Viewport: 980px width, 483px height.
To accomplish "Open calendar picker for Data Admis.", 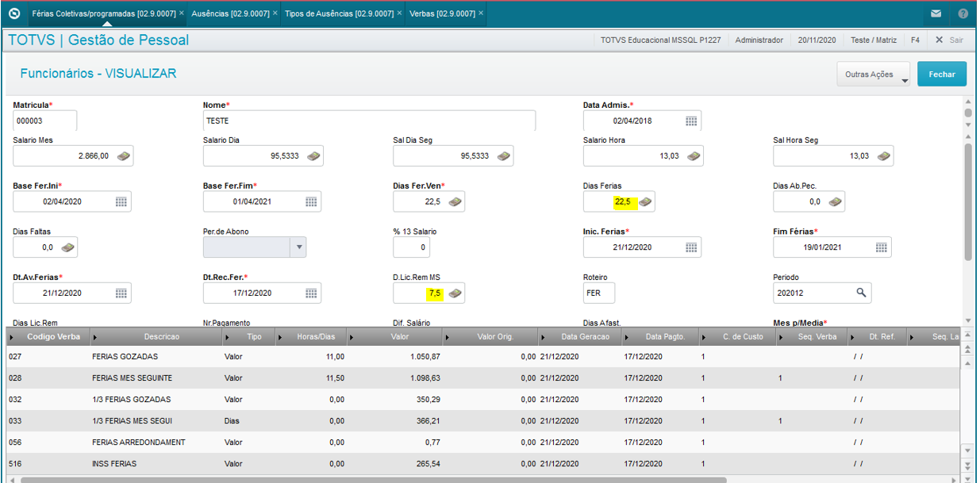I will 691,121.
